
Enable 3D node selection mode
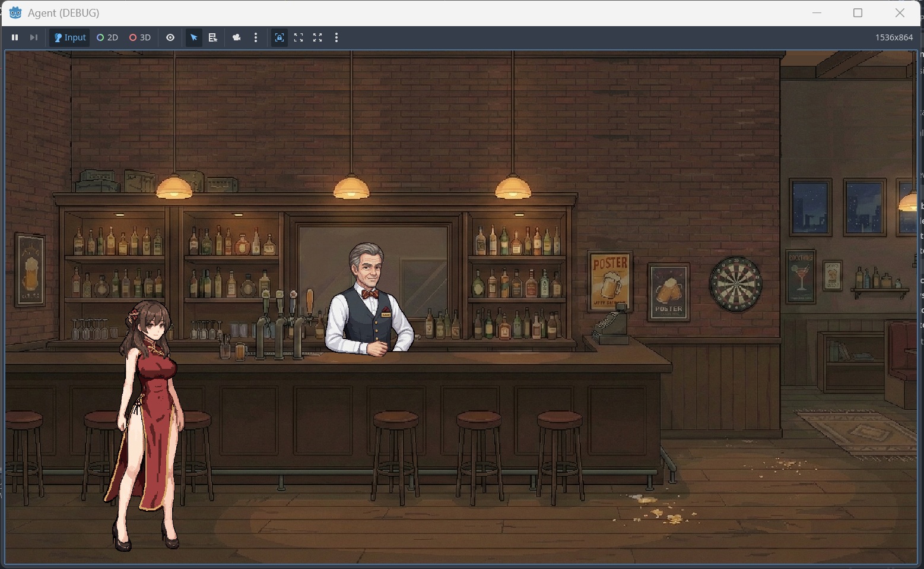click(140, 37)
